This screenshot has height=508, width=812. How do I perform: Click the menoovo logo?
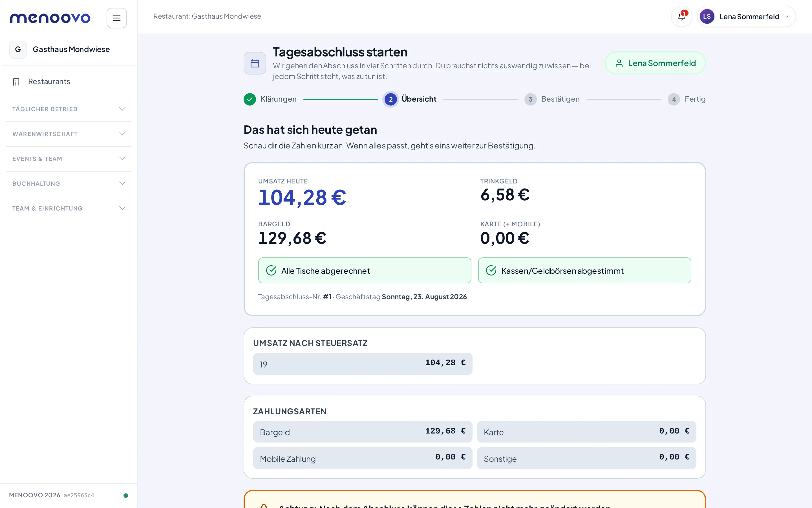pyautogui.click(x=50, y=18)
